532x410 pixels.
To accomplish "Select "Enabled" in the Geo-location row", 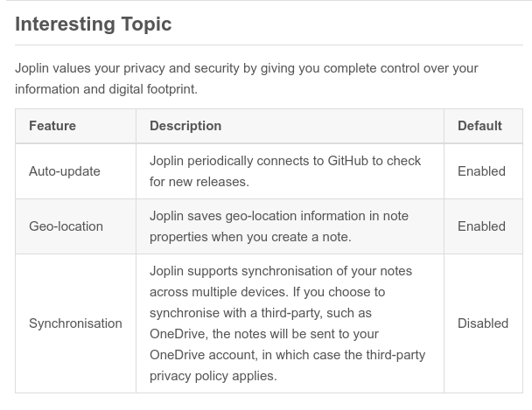I will [x=481, y=226].
